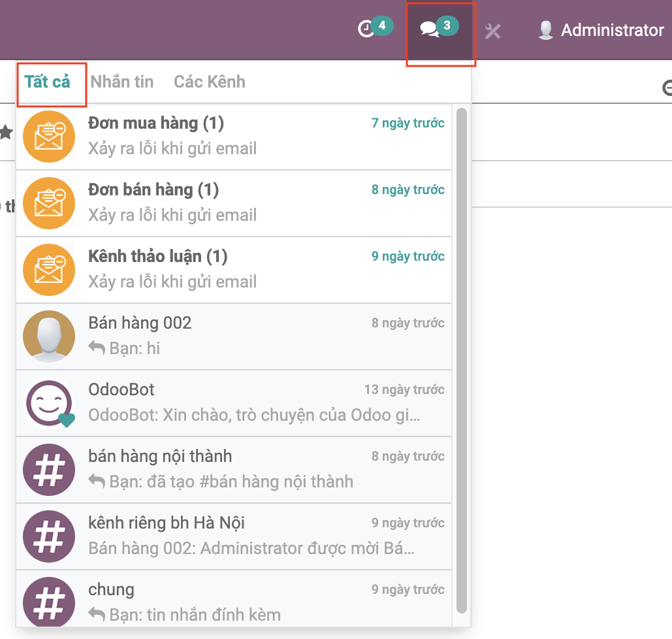Click the kênh riêng bh Hà Nội hash icon
The image size is (672, 639).
(49, 536)
